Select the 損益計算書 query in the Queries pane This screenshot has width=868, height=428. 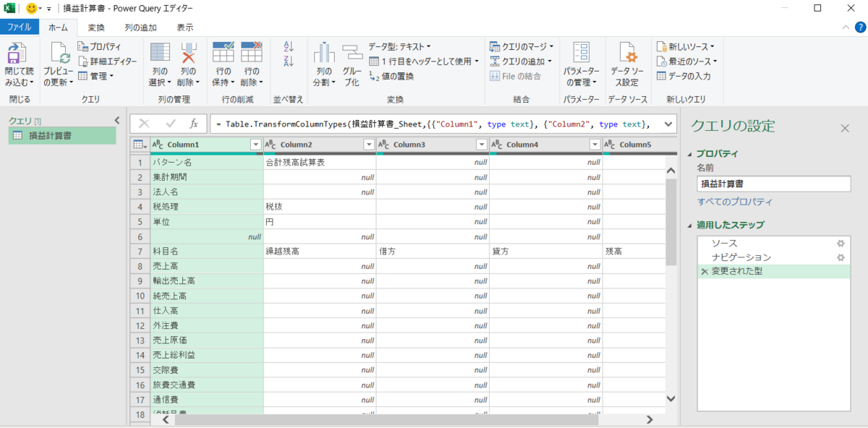point(62,135)
